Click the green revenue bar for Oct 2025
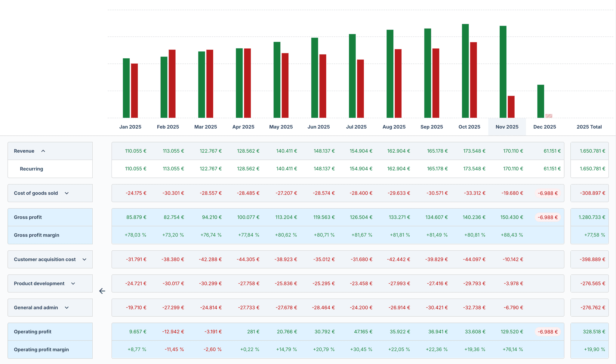The image size is (616, 364). (x=465, y=69)
